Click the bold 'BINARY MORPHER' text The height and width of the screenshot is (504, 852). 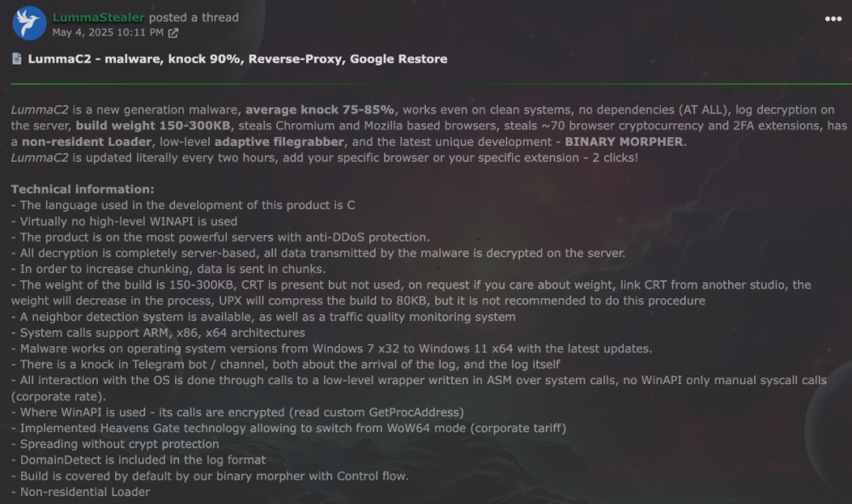(624, 142)
